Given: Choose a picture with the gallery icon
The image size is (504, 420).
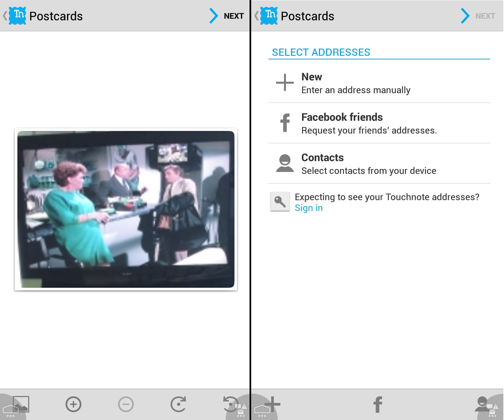Looking at the screenshot, I should pyautogui.click(x=21, y=404).
